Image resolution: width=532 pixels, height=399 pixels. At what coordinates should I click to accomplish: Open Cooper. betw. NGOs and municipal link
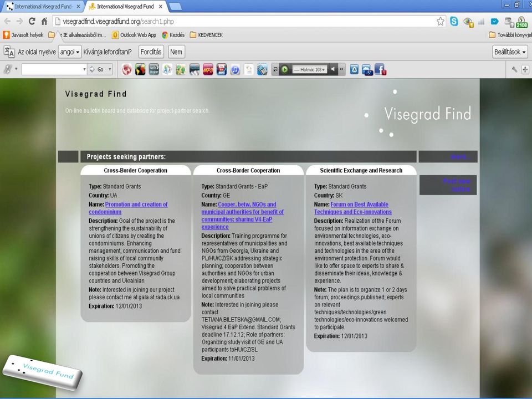[243, 216]
